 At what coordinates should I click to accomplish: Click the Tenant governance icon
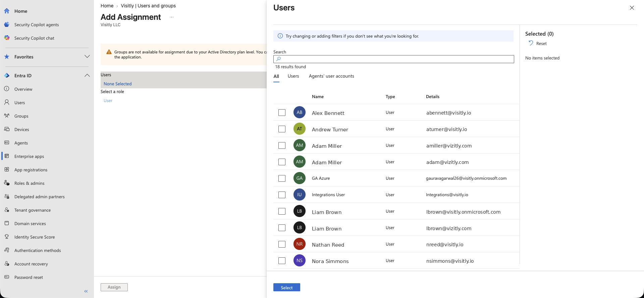pos(7,210)
